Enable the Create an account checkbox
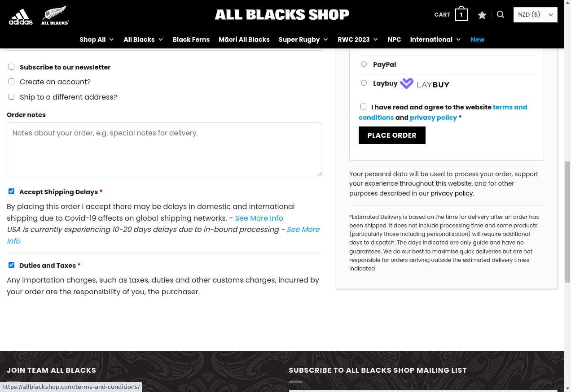571x392 pixels. click(x=12, y=81)
